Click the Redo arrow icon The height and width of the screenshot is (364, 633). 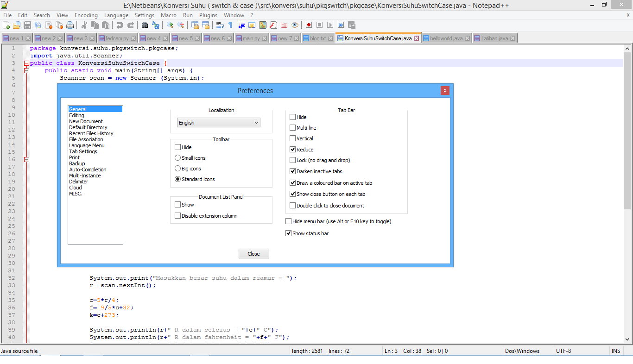pos(131,25)
